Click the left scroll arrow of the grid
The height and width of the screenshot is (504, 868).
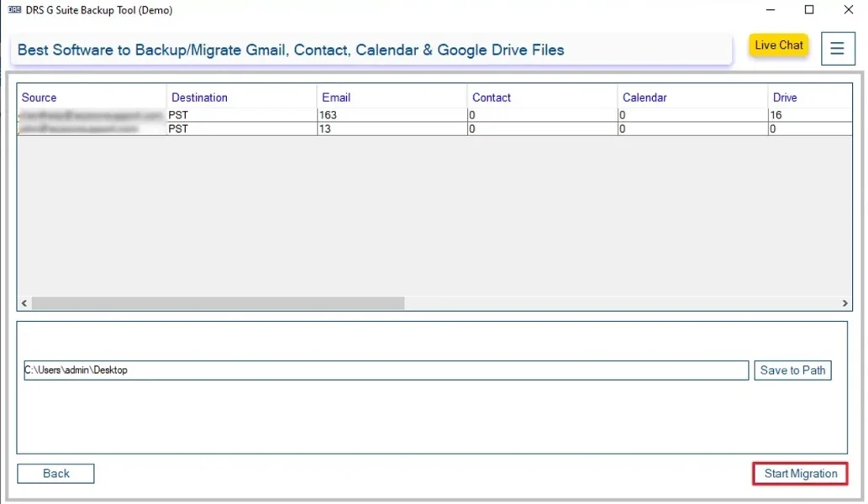coord(23,303)
